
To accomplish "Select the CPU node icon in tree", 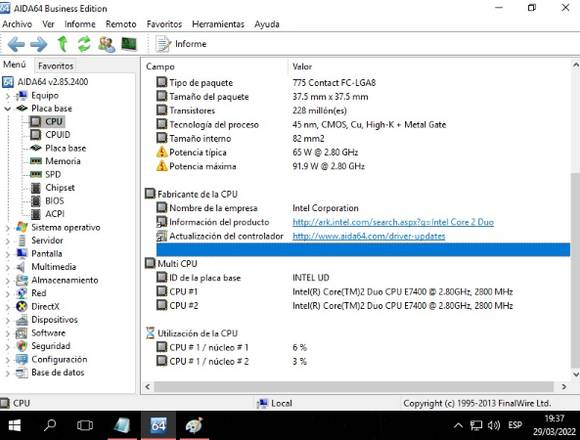I will [36, 122].
